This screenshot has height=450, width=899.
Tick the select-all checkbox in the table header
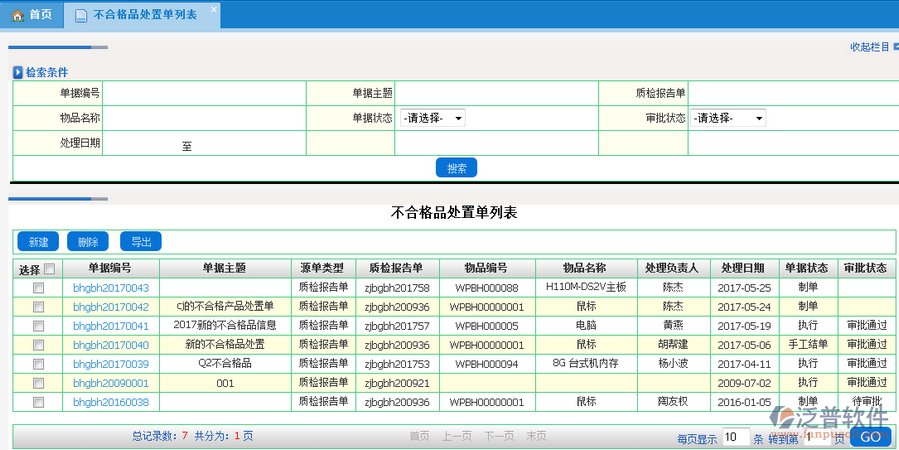49,269
